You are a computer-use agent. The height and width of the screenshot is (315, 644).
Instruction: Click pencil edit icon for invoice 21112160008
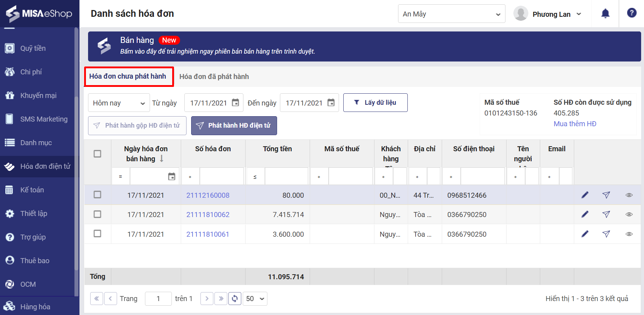(585, 195)
